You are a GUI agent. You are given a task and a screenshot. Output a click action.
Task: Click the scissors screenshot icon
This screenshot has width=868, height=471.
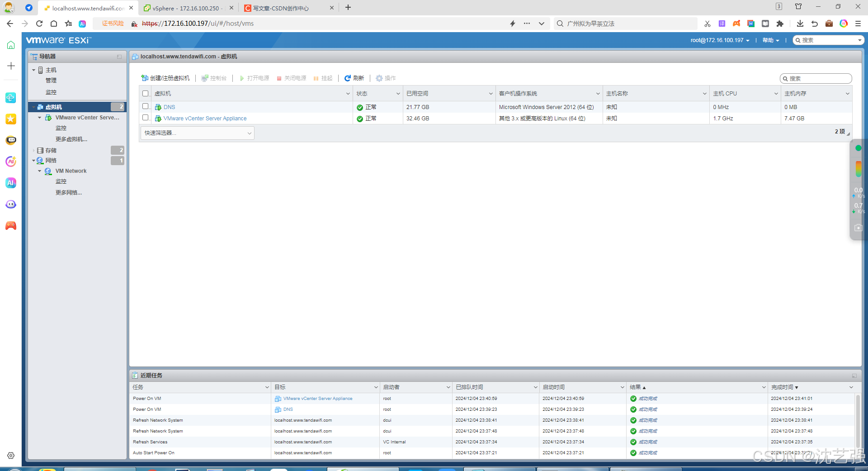pyautogui.click(x=708, y=24)
